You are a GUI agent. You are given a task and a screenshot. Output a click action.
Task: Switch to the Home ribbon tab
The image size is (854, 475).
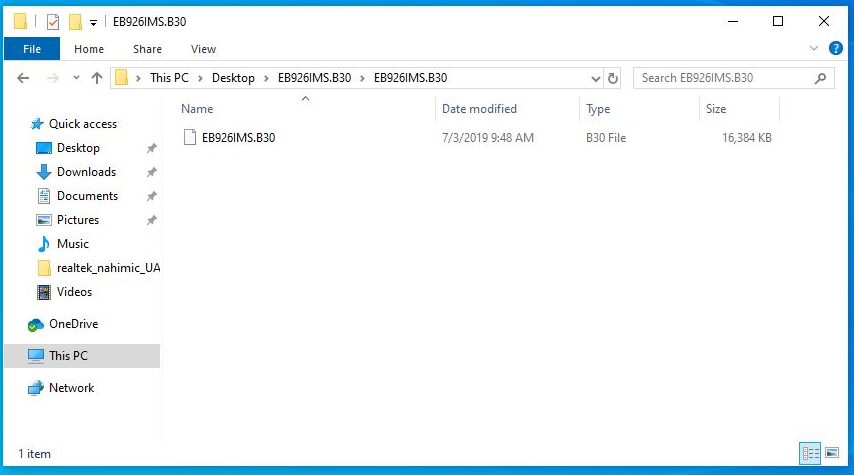[89, 49]
